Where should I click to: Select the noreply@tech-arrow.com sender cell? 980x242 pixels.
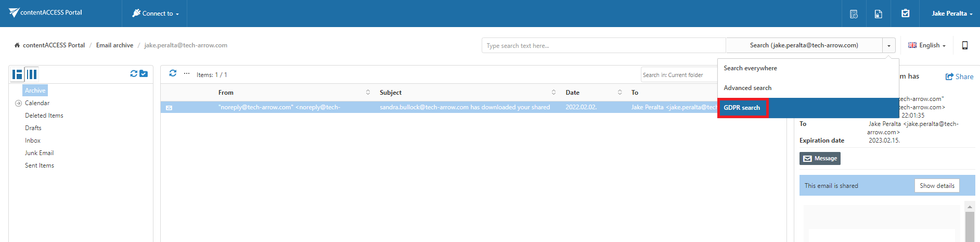[x=279, y=107]
